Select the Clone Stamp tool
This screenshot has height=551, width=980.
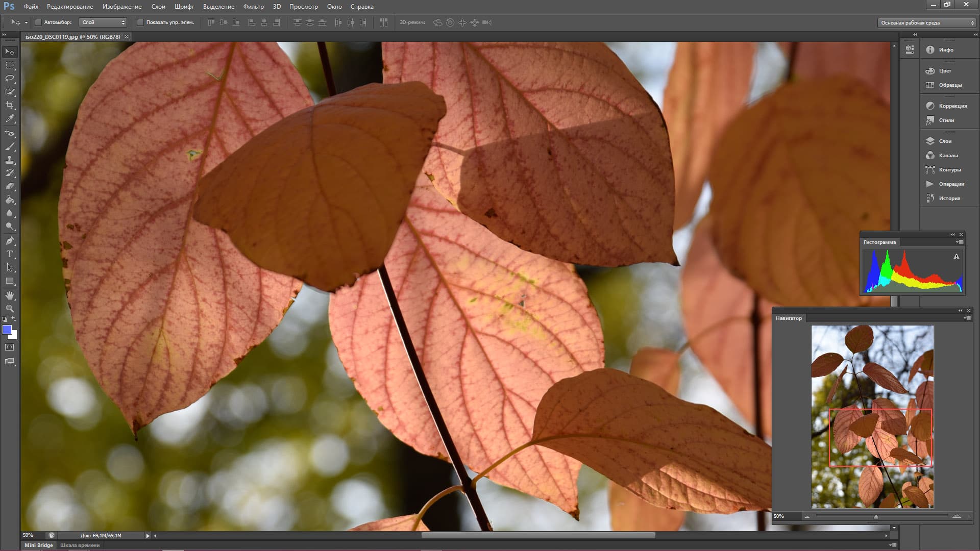(10, 160)
